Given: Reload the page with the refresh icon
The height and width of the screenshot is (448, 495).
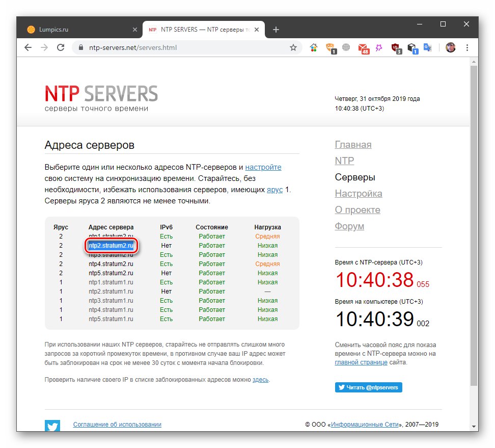Looking at the screenshot, I should click(x=61, y=48).
